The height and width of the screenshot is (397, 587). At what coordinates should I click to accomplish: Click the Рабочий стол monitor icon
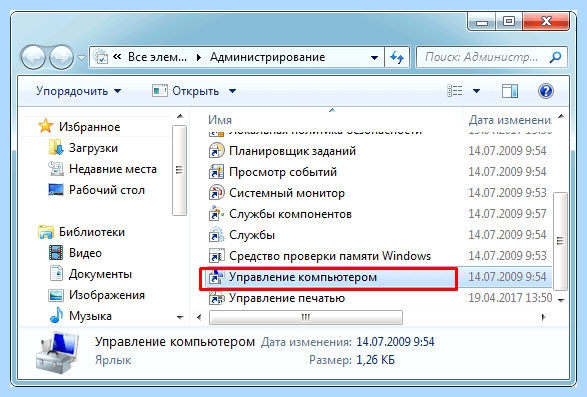[x=56, y=190]
